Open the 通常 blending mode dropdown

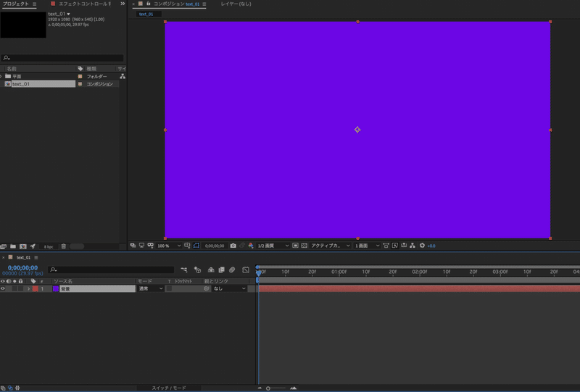(x=151, y=289)
